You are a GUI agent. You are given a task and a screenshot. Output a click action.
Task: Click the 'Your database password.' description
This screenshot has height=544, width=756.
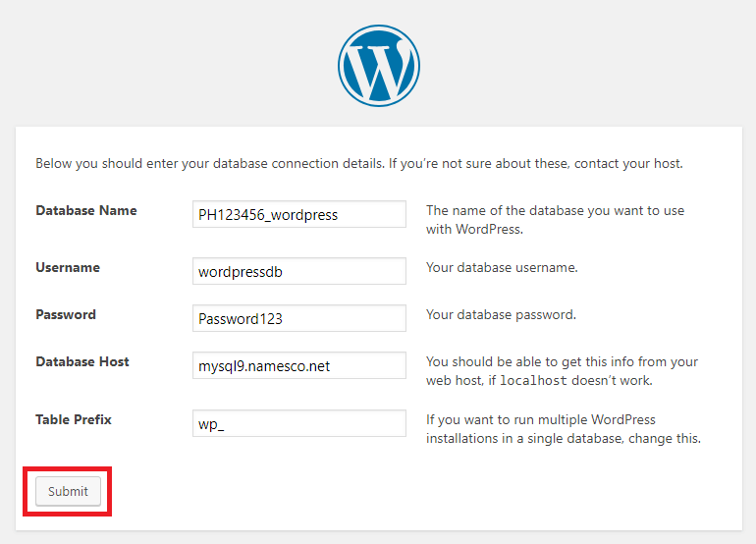click(501, 315)
